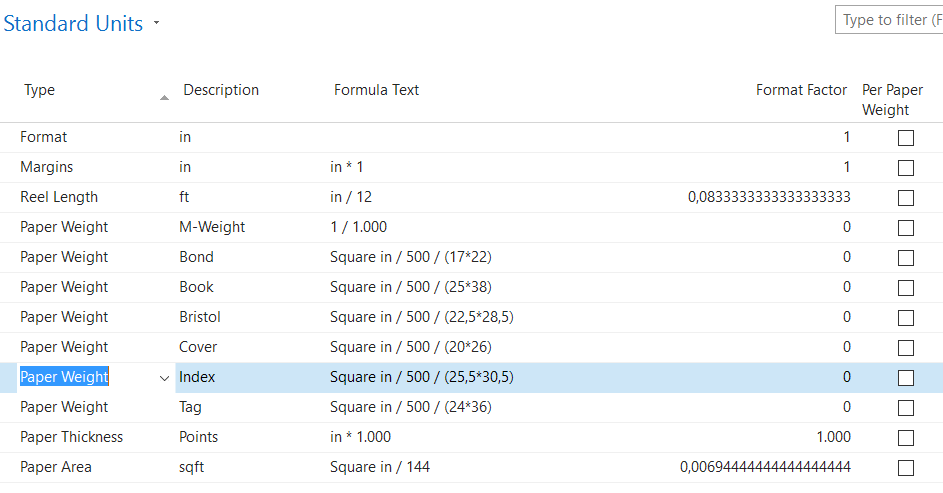Click the ascending sort arrow icon
This screenshot has width=943, height=493.
pyautogui.click(x=164, y=97)
